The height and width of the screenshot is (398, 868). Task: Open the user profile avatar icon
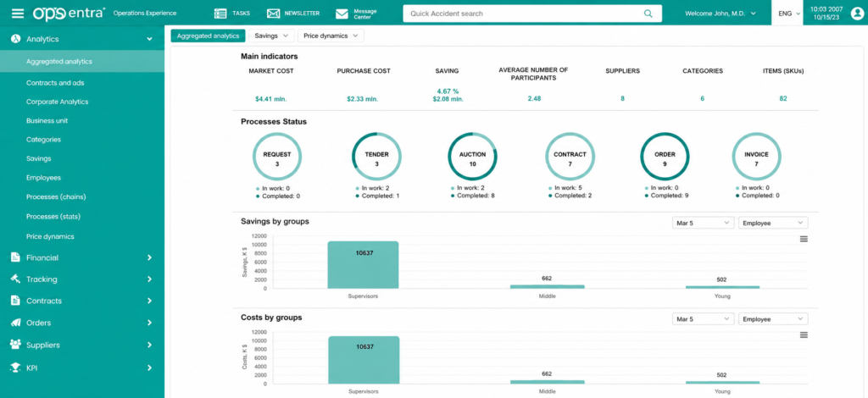pyautogui.click(x=857, y=14)
